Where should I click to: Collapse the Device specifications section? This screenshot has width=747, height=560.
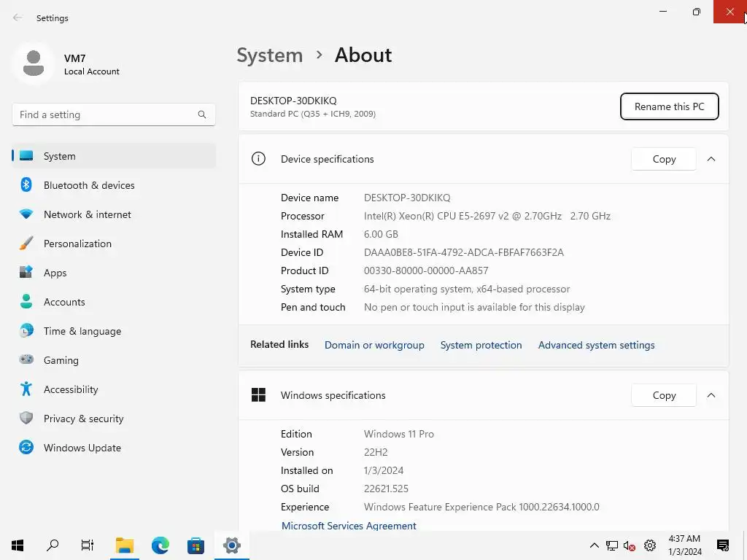point(711,159)
